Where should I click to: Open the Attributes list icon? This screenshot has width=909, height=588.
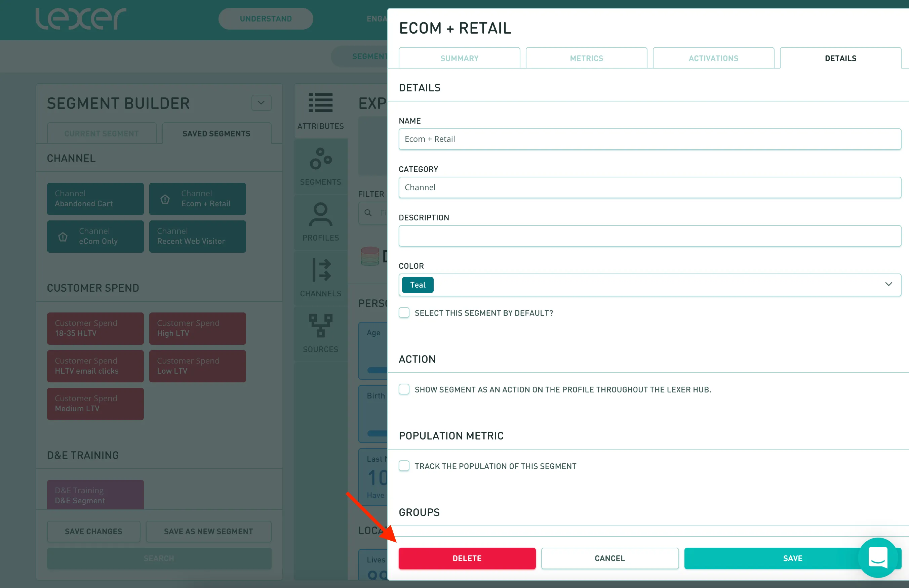coord(320,103)
